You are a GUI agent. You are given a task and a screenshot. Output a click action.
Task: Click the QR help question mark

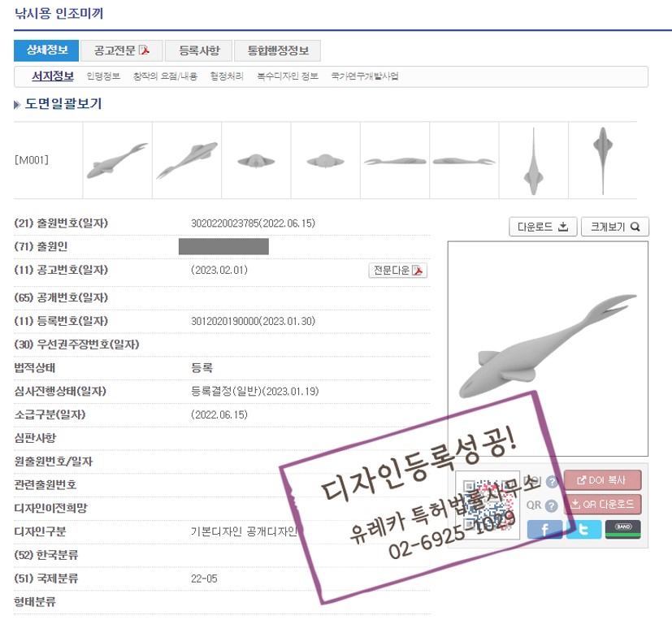(552, 505)
